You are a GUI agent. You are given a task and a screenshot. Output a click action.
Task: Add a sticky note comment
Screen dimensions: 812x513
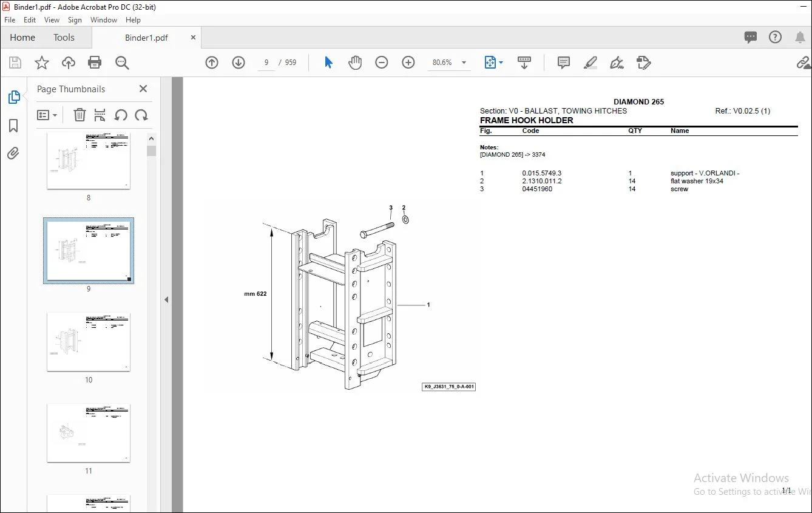564,63
